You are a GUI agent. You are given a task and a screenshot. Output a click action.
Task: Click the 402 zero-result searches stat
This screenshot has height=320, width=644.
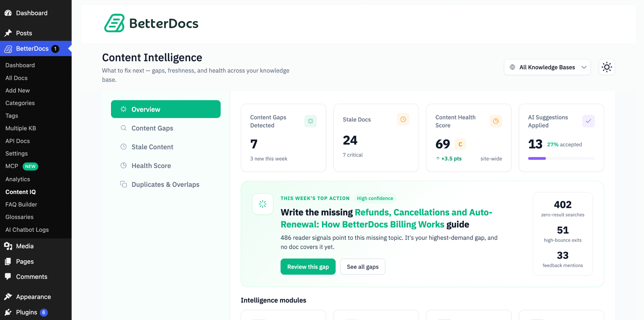[x=563, y=209]
